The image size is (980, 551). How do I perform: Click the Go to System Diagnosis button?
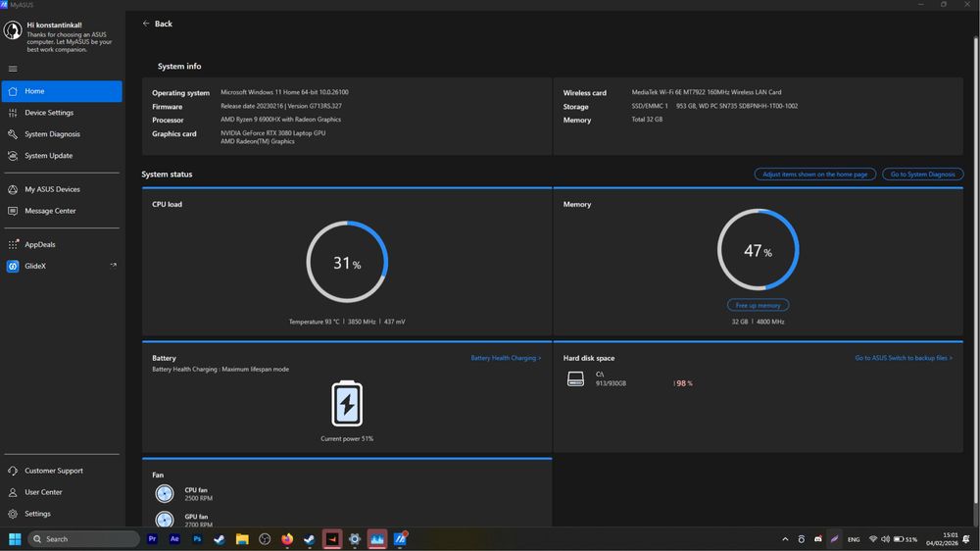tap(922, 174)
